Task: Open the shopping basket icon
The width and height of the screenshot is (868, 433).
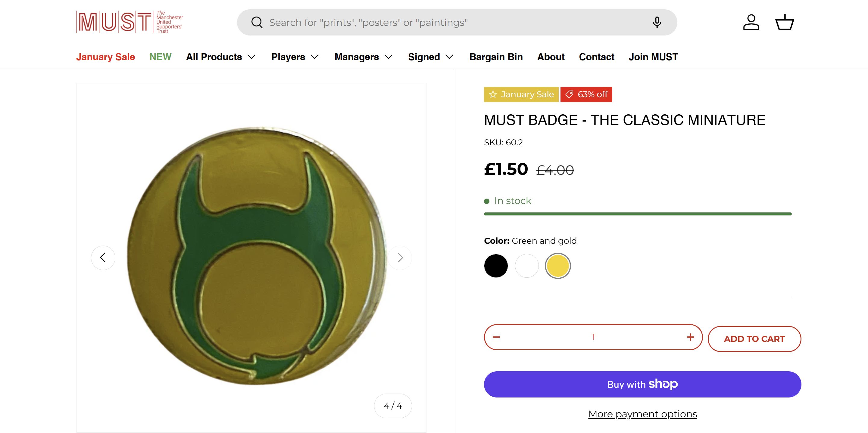Action: click(x=785, y=22)
